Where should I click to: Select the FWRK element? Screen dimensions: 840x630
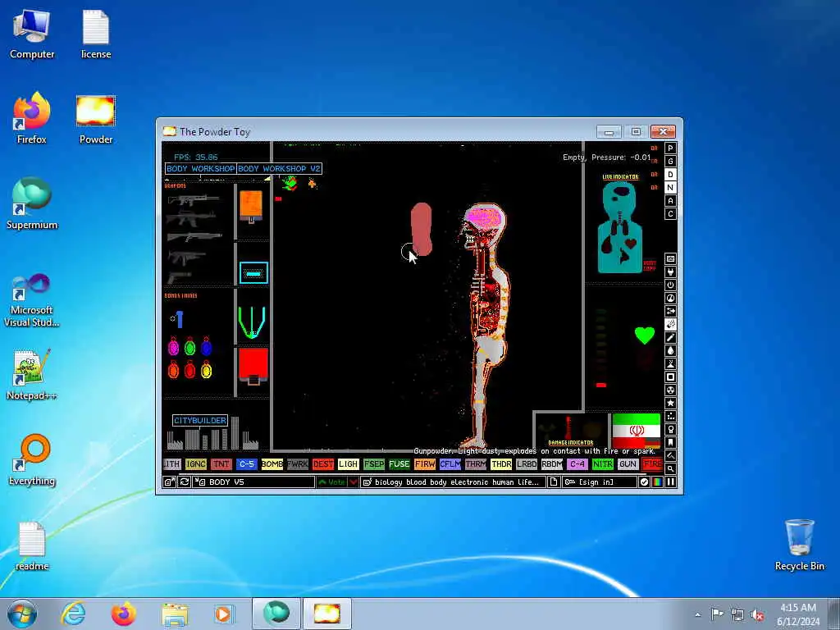tap(297, 464)
